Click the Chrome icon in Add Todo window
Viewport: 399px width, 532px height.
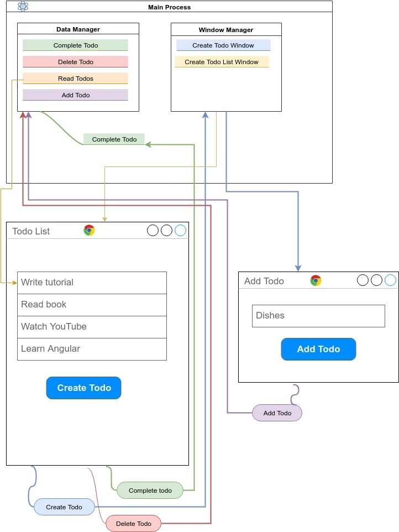point(316,280)
